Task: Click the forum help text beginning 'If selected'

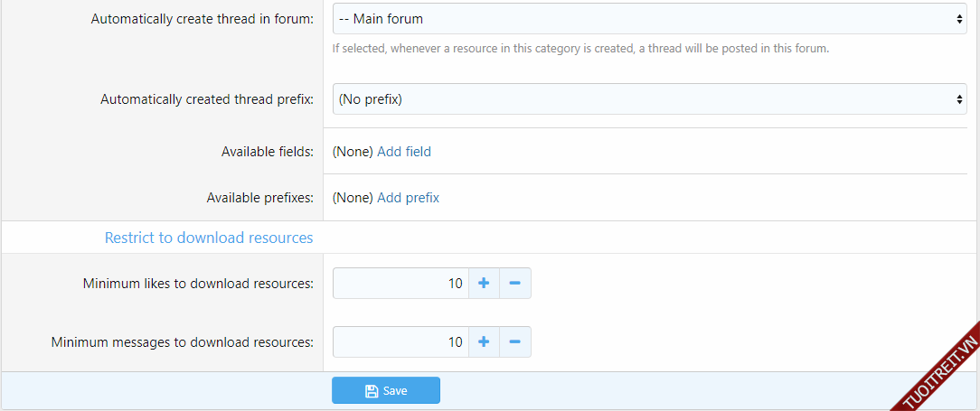Action: click(x=580, y=49)
